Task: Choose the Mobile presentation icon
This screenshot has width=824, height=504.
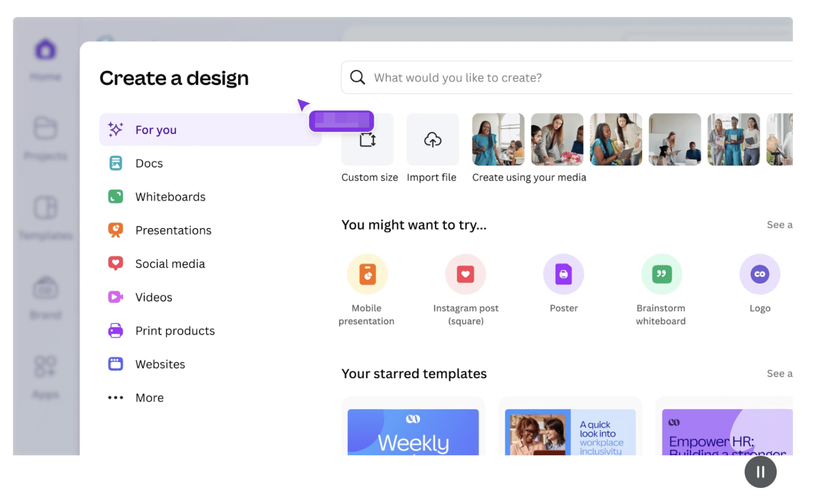Action: [x=366, y=273]
